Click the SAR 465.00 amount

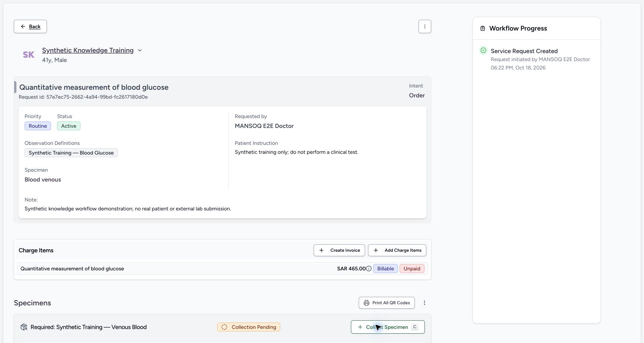point(351,269)
